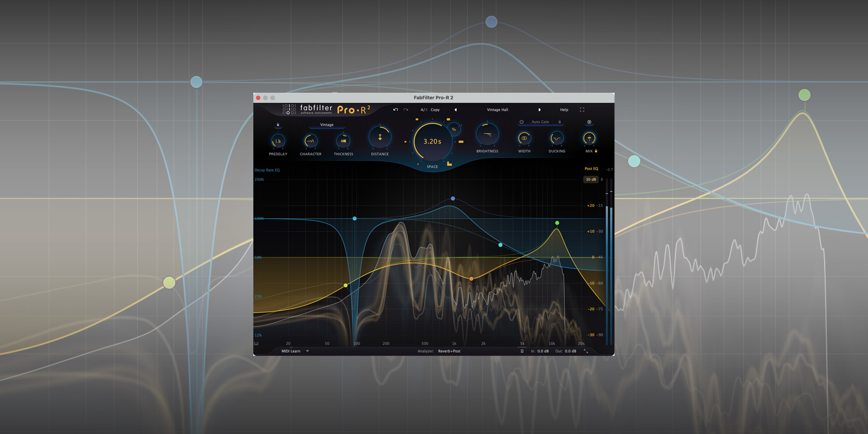868x434 pixels.
Task: Click the Decay Rate EQ label
Action: pos(267,170)
